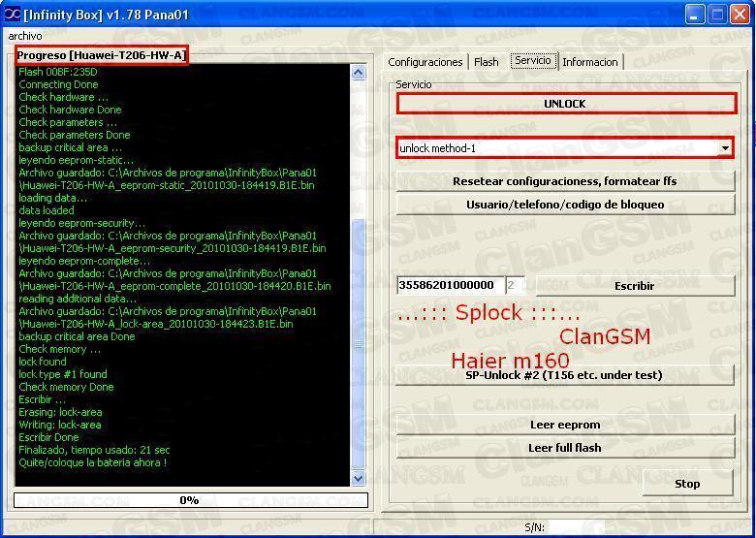Screen dimensions: 756x538
Task: Click the Leer full flash button
Action: [565, 448]
